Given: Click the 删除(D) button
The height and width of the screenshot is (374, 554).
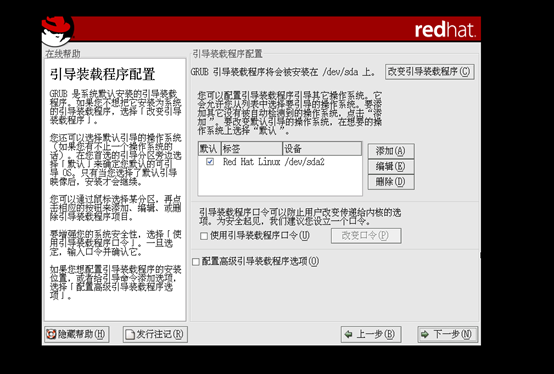Looking at the screenshot, I should pyautogui.click(x=391, y=182).
